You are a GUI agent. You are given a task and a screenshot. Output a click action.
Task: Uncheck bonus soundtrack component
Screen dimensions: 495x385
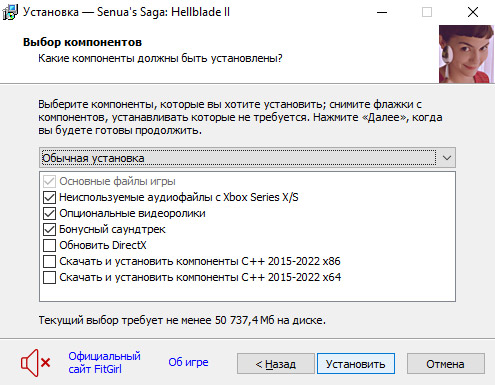coord(49,229)
